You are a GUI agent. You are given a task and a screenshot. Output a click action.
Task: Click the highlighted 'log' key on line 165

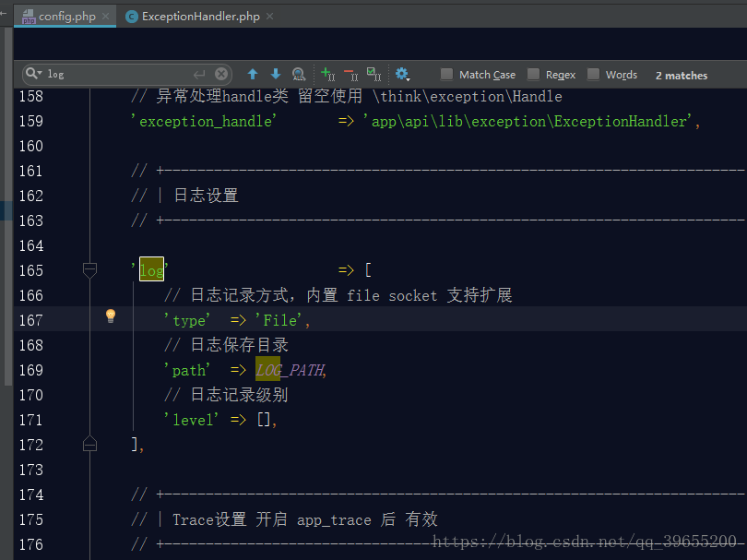point(151,269)
